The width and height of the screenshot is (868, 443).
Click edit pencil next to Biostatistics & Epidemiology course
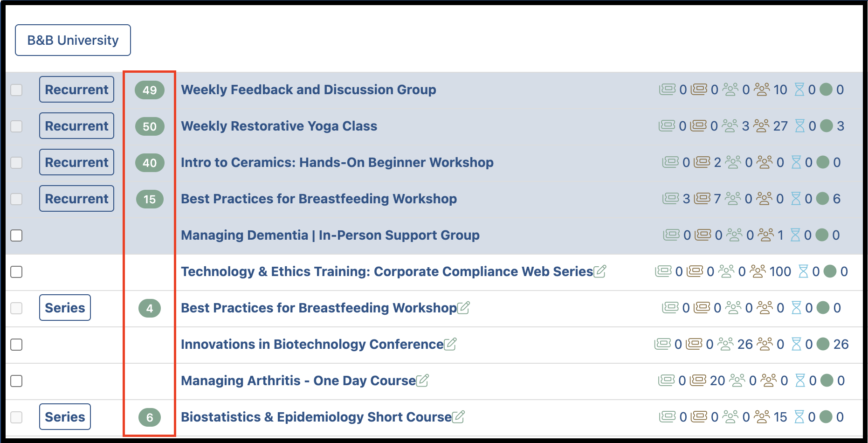click(x=458, y=416)
